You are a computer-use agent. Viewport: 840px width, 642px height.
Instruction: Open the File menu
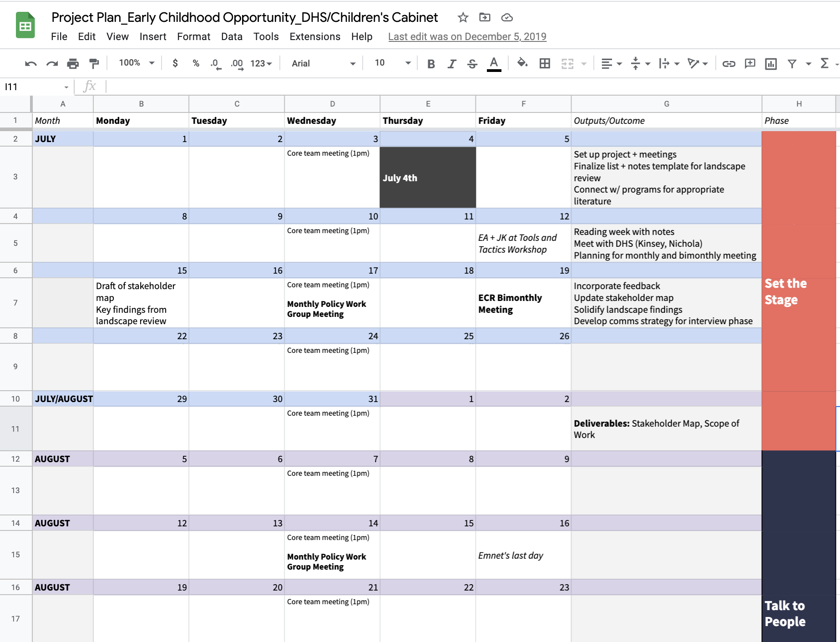tap(59, 36)
